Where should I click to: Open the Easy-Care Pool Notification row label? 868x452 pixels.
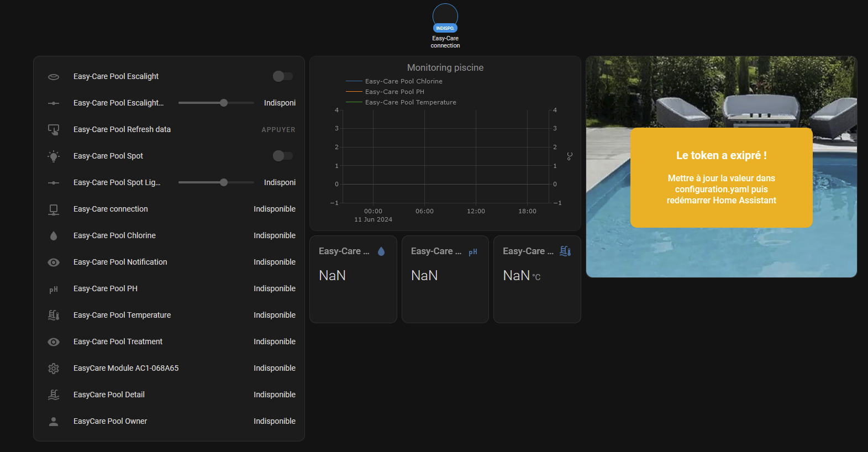120,262
